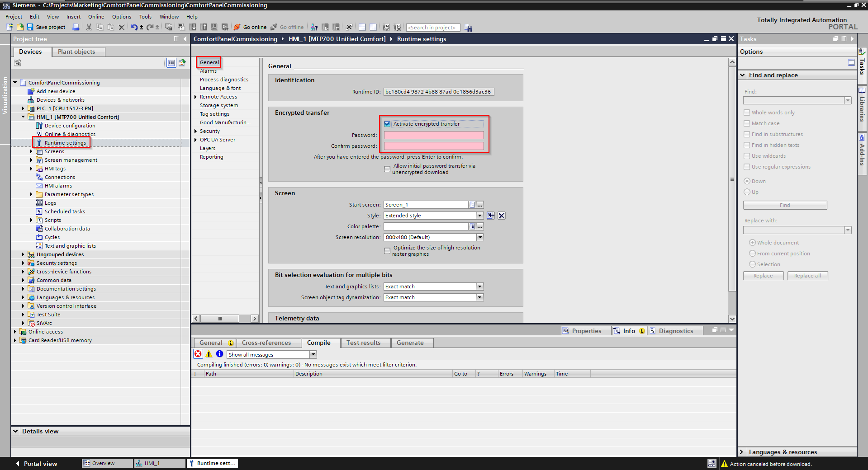Open the Style dropdown showing Extended style

(480, 216)
